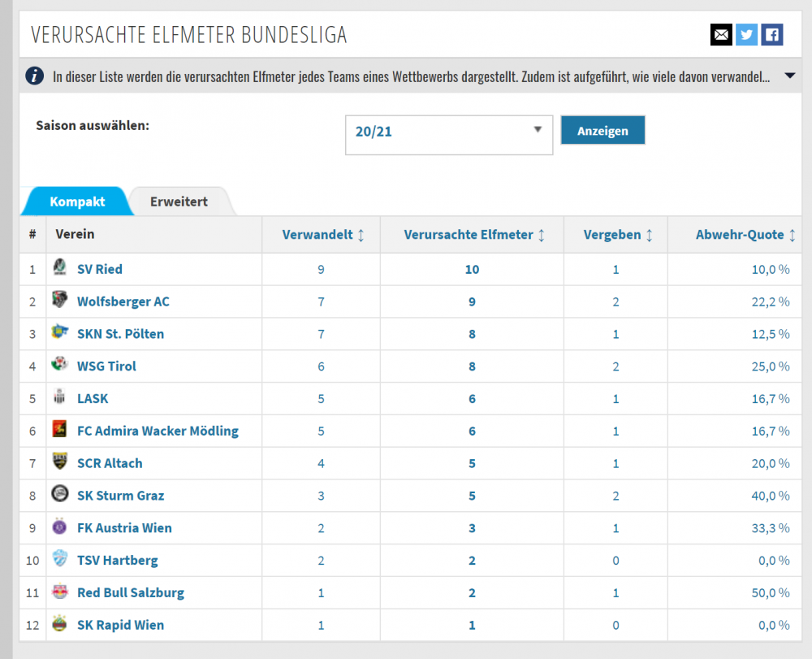Open the WSG Tirol link
812x659 pixels.
coord(106,366)
